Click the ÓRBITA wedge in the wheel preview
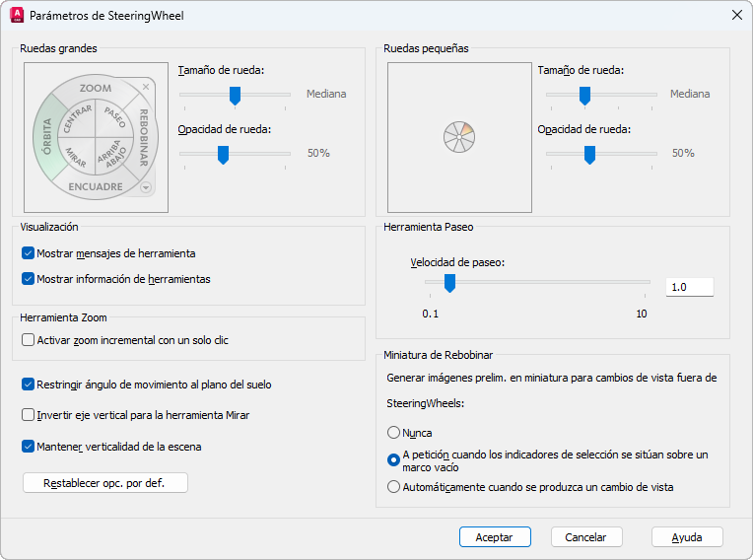The height and width of the screenshot is (560, 753). (45, 136)
